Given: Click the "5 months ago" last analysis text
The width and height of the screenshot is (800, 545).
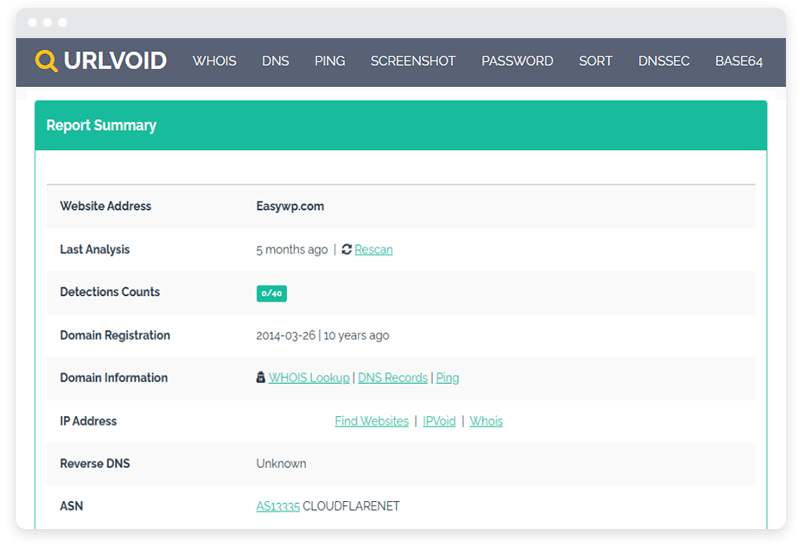Looking at the screenshot, I should coord(292,250).
